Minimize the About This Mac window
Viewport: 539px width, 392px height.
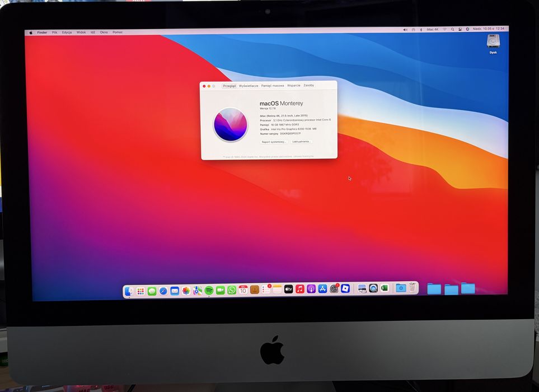tap(209, 86)
